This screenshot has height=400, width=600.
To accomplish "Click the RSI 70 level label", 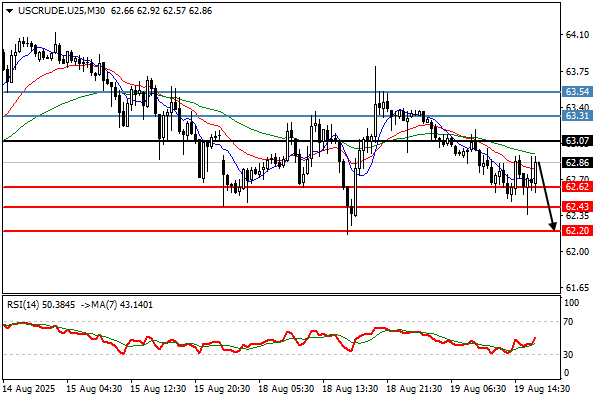I will (x=569, y=322).
